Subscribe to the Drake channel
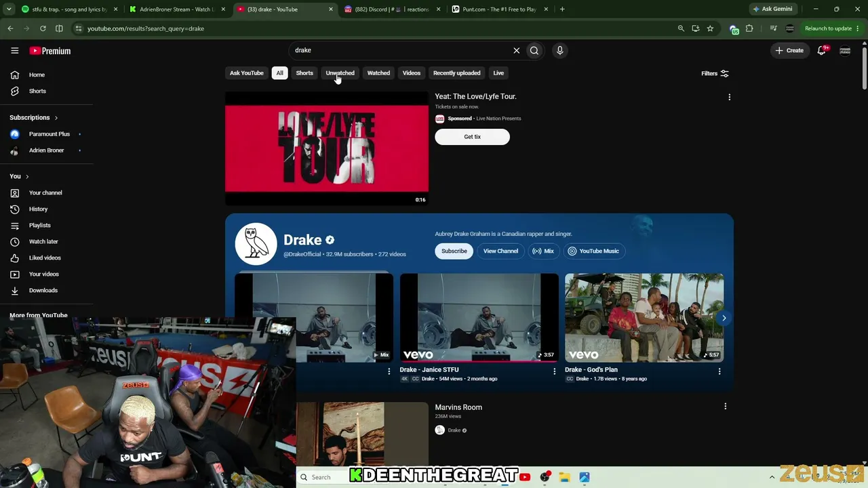 (x=454, y=251)
